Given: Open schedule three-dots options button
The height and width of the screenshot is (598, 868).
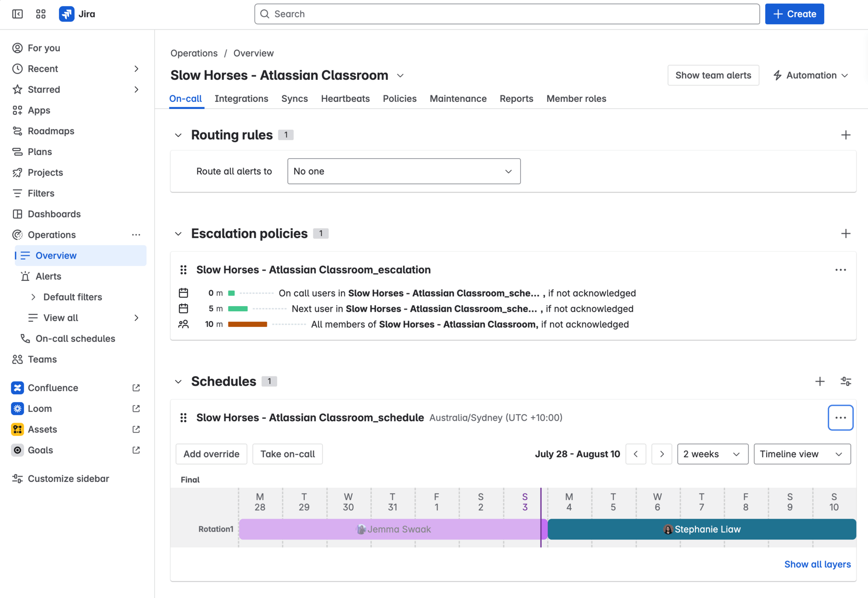Looking at the screenshot, I should tap(840, 418).
